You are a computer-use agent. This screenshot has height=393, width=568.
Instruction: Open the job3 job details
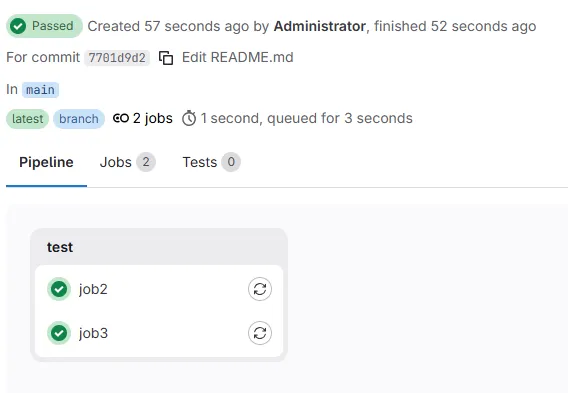(93, 333)
